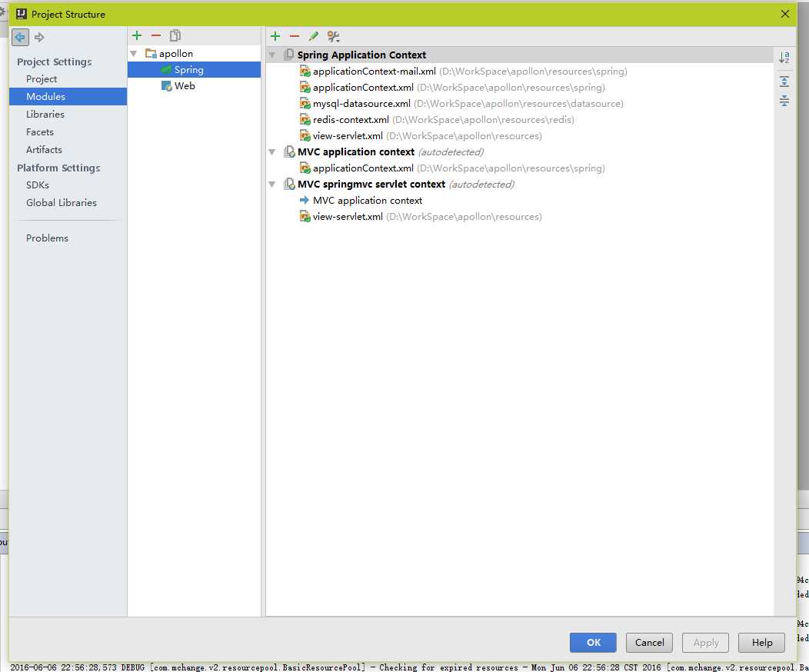This screenshot has width=809, height=672.
Task: Click the mysql-datasource.xml file icon
Action: (x=305, y=103)
